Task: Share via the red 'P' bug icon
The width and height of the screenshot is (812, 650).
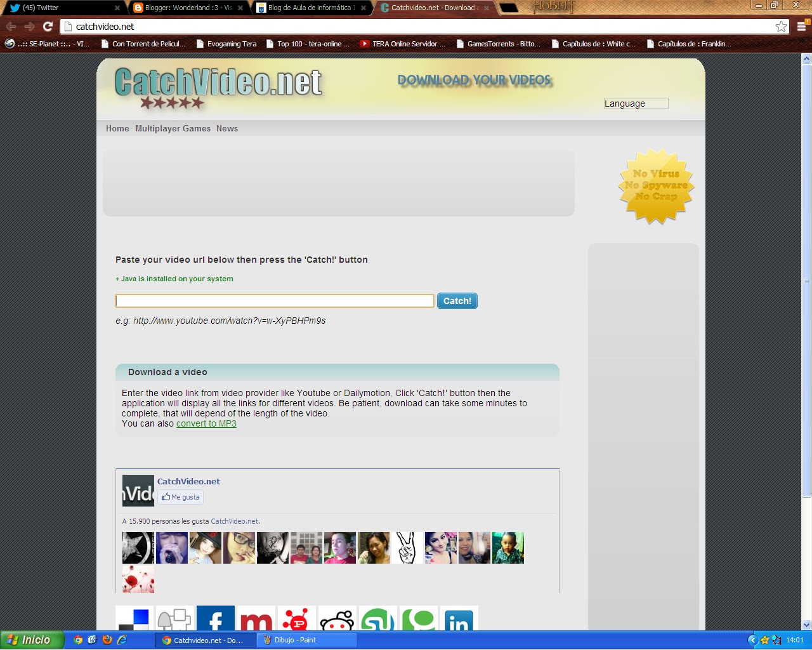Action: pyautogui.click(x=297, y=618)
